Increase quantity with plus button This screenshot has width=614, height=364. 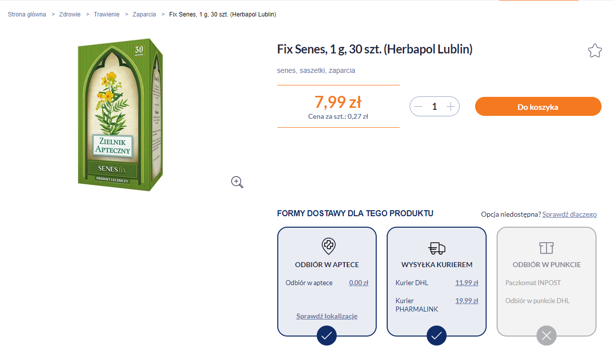coord(451,106)
